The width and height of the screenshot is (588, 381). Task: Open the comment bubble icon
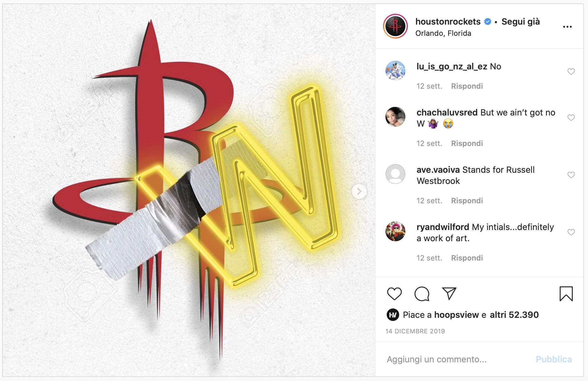tap(422, 294)
